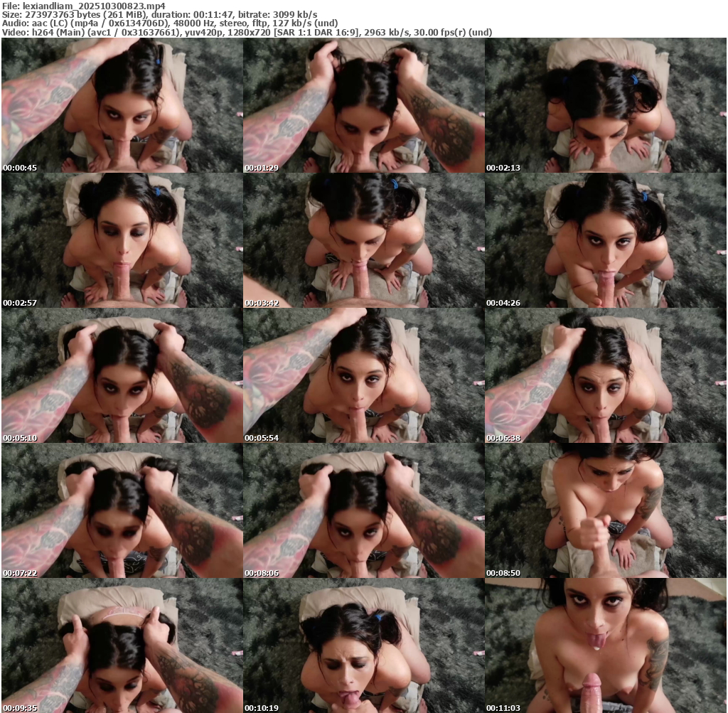Click the frame at timestamp 00:10:19
This screenshot has height=713, width=728.
(x=363, y=645)
